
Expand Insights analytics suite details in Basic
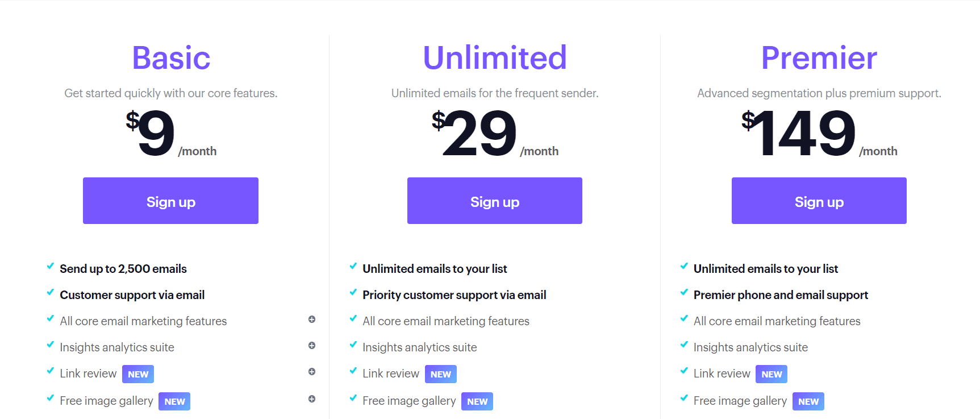[x=312, y=346]
